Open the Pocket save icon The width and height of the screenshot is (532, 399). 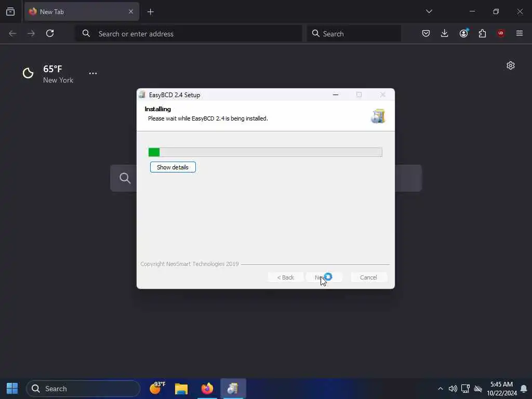pos(426,33)
